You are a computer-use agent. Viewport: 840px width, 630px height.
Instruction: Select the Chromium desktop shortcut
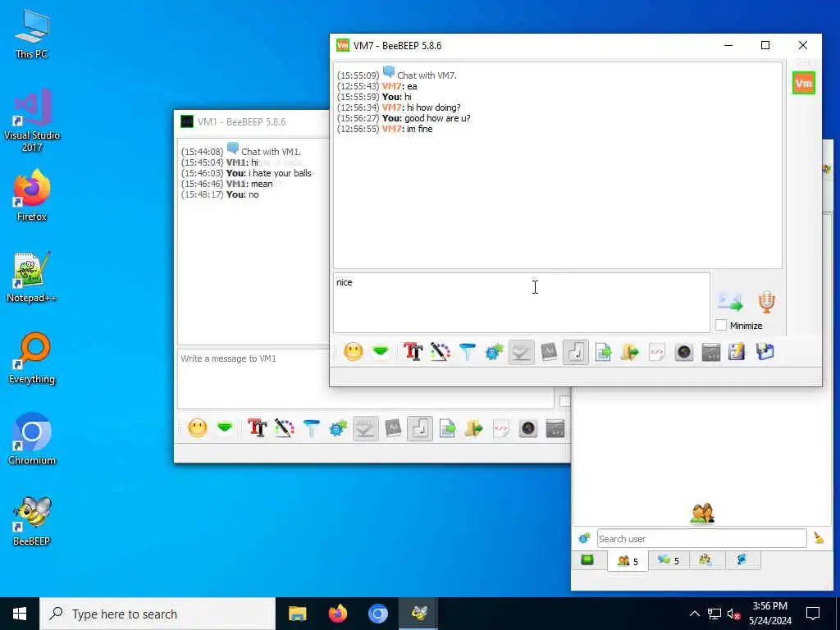click(32, 440)
